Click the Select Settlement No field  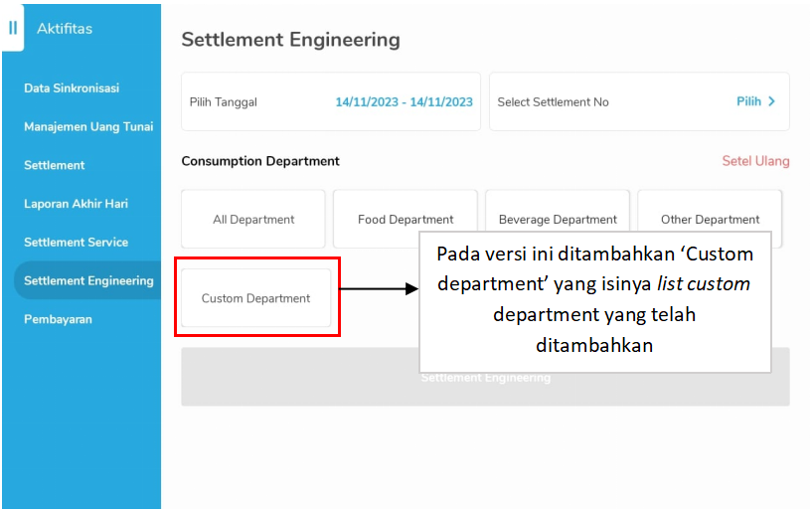[596, 102]
